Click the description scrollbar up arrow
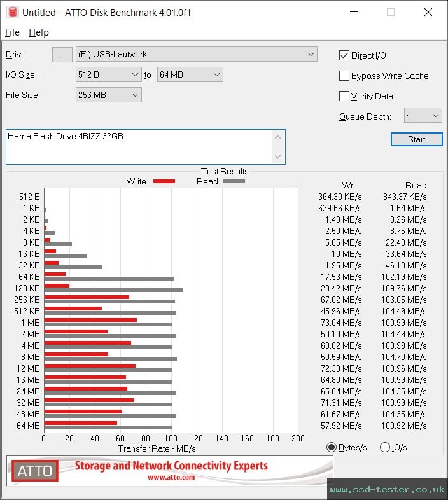 coord(277,137)
